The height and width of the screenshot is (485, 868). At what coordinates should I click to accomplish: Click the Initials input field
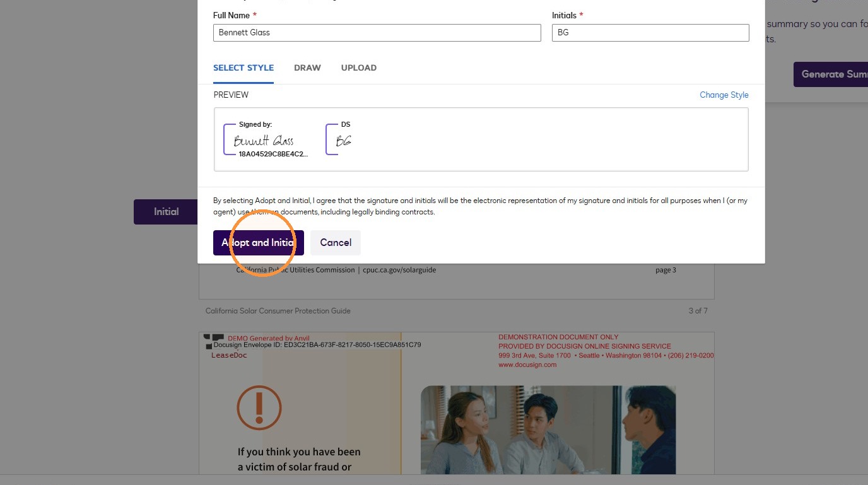(x=650, y=33)
